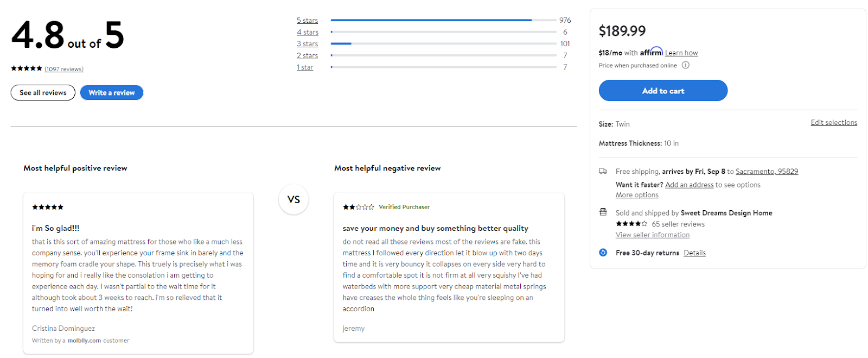
Task: Click the seller storefront icon
Action: pos(603,212)
